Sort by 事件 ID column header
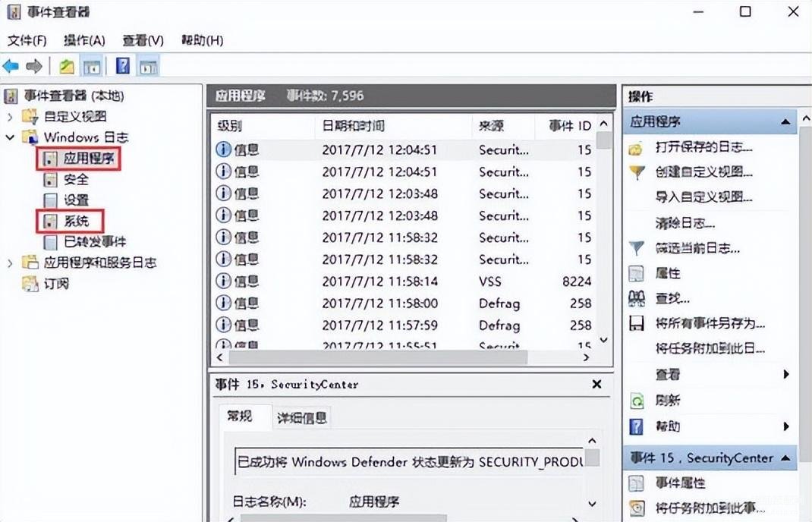812x522 pixels. coord(565,126)
